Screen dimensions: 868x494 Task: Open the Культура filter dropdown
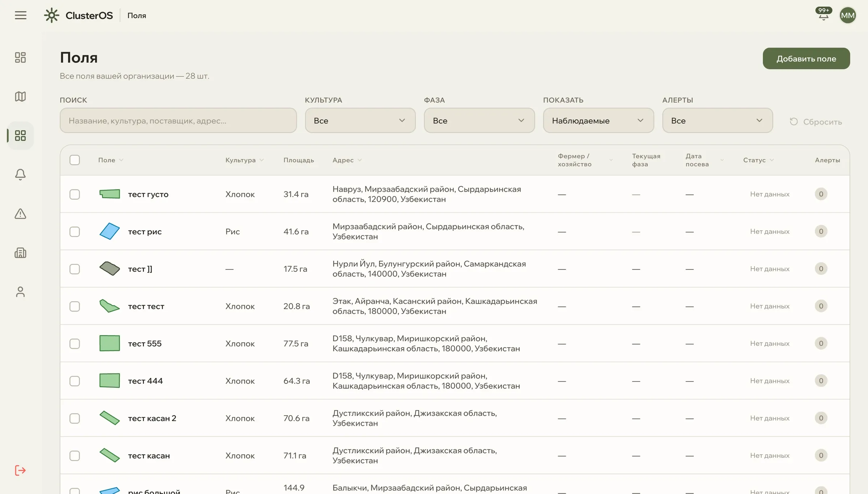coord(360,120)
